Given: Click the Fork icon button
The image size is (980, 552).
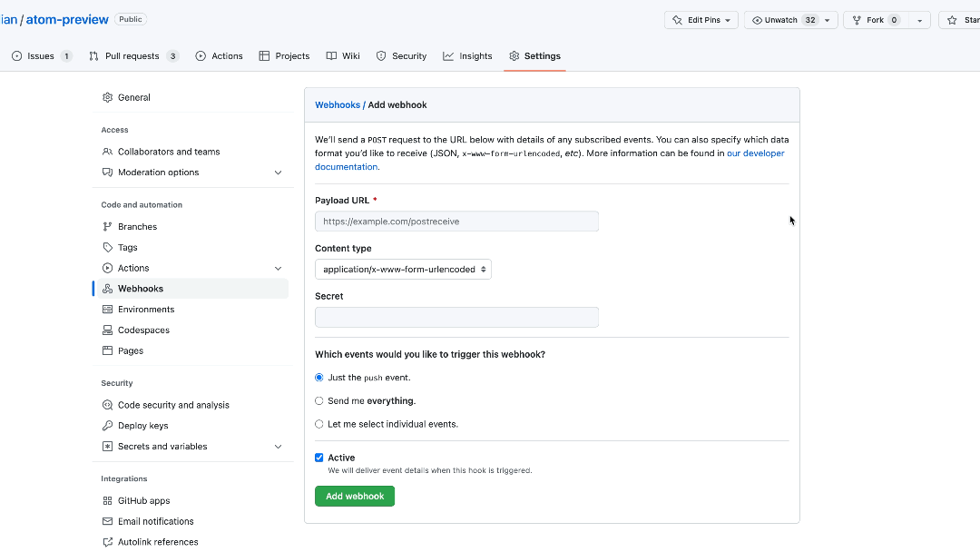Looking at the screenshot, I should click(x=857, y=20).
